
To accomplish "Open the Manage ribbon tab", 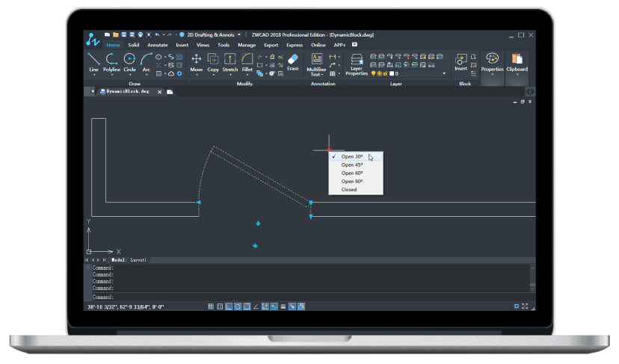I will click(x=247, y=45).
